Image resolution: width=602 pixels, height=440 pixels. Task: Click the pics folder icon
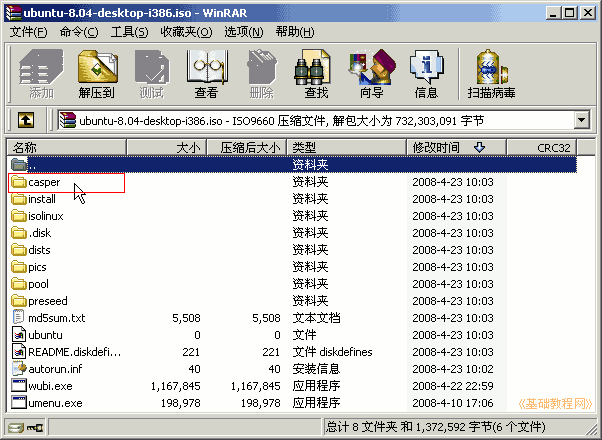pyautogui.click(x=18, y=267)
